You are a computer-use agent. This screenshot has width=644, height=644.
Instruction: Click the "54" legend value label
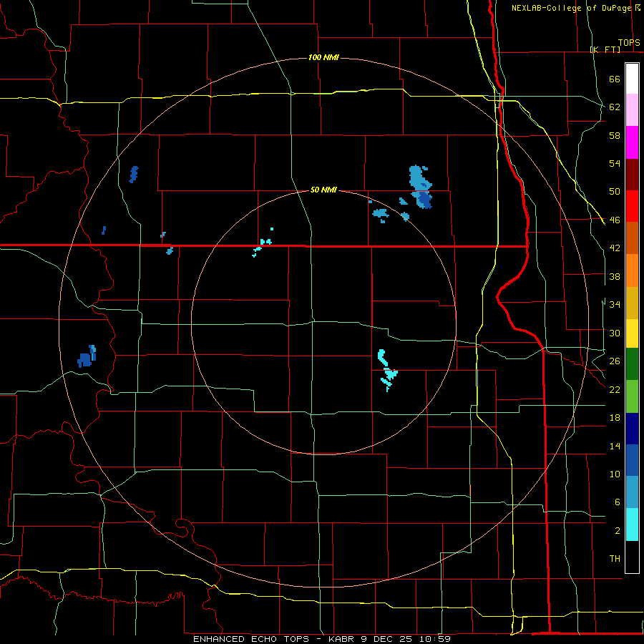point(615,163)
